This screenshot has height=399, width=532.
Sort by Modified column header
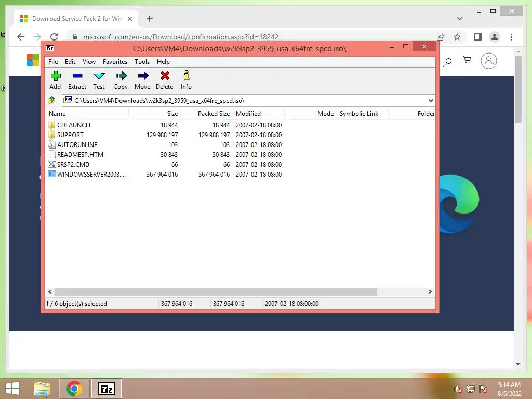click(259, 114)
